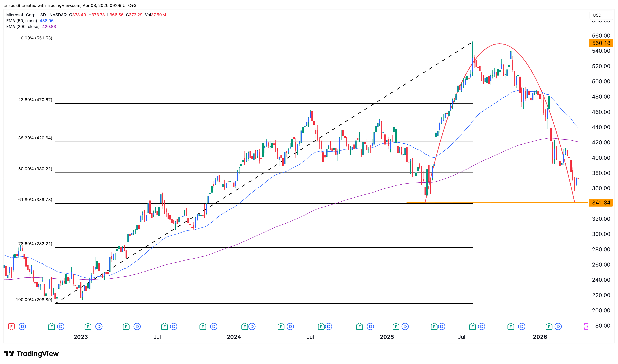Click the 100.00% (208.89) Fibonacci label
This screenshot has height=364, width=618.
[x=34, y=300]
